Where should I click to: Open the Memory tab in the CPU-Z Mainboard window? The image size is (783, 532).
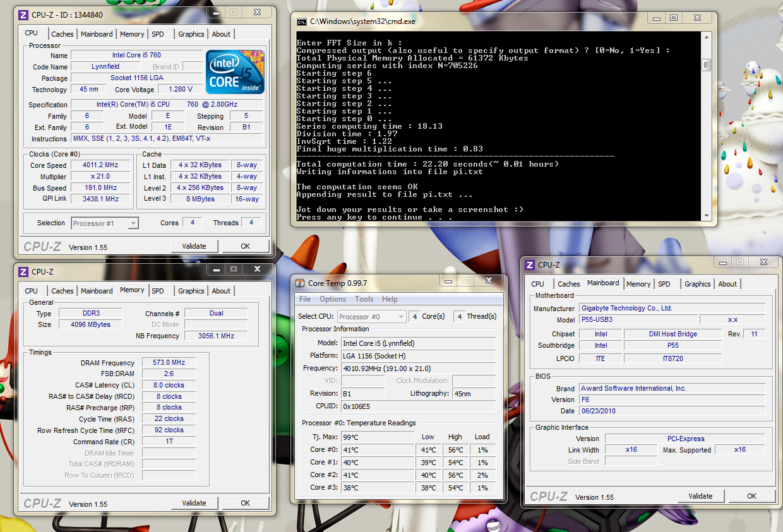(x=638, y=284)
